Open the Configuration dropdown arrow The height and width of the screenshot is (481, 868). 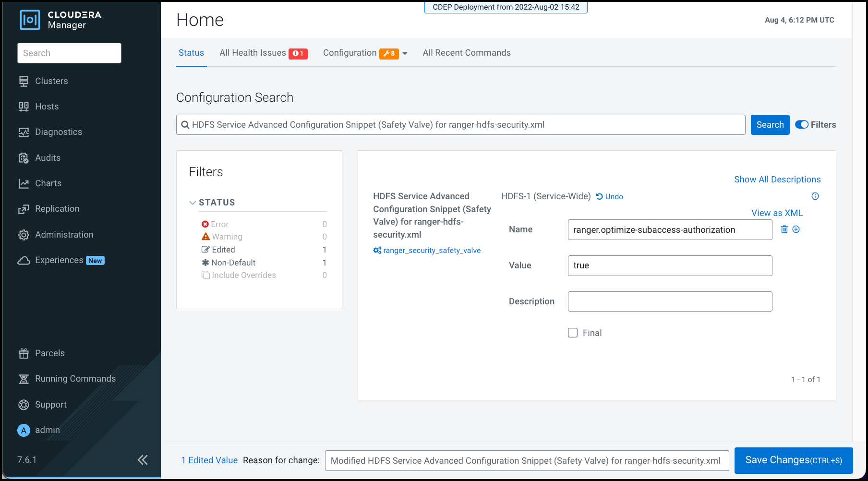pyautogui.click(x=405, y=53)
